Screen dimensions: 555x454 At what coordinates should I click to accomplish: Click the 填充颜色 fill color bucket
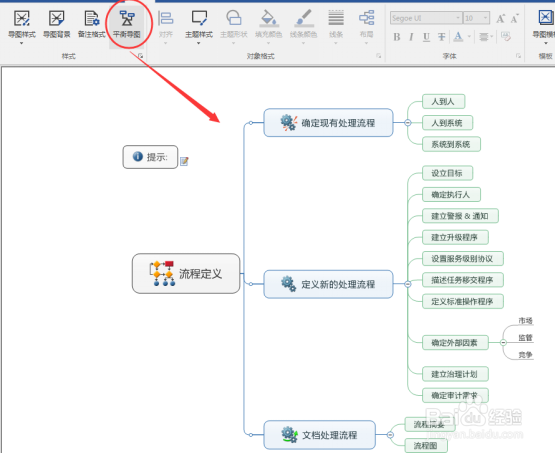point(269,18)
